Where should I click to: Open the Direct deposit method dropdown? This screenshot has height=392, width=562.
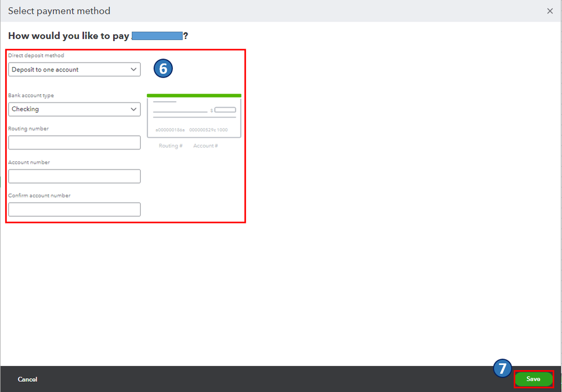[x=74, y=69]
